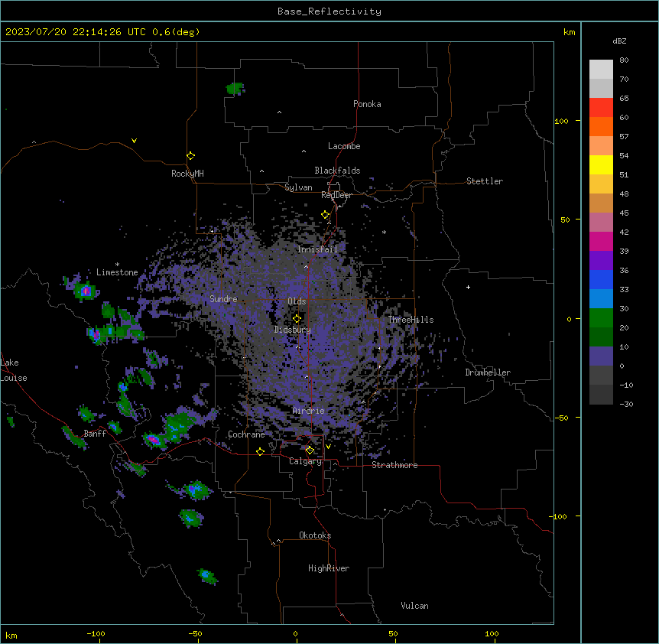Viewport: 659px width, 644px height.
Task: Click the Lake Louise label
Action: point(14,370)
